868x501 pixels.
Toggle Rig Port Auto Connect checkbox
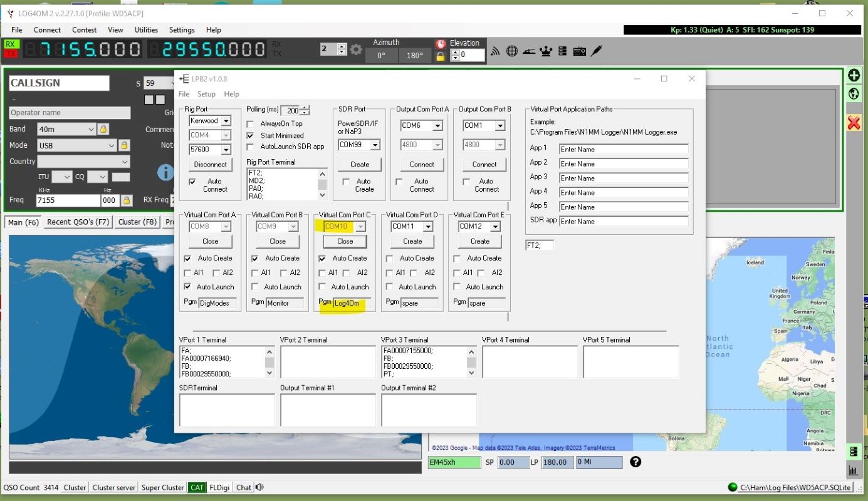192,182
